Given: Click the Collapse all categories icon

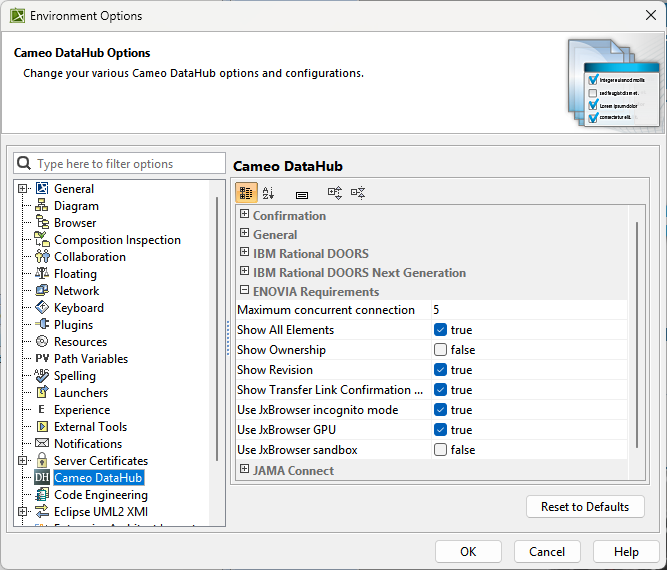Looking at the screenshot, I should [358, 193].
